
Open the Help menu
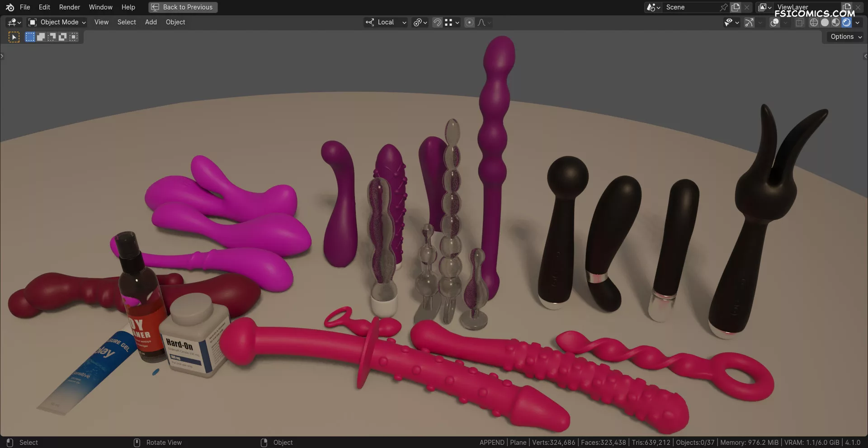128,7
